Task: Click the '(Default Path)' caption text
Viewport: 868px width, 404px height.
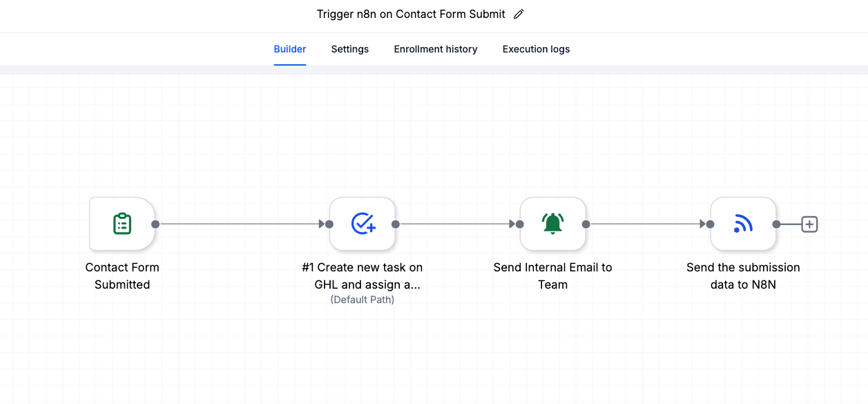Action: [363, 300]
